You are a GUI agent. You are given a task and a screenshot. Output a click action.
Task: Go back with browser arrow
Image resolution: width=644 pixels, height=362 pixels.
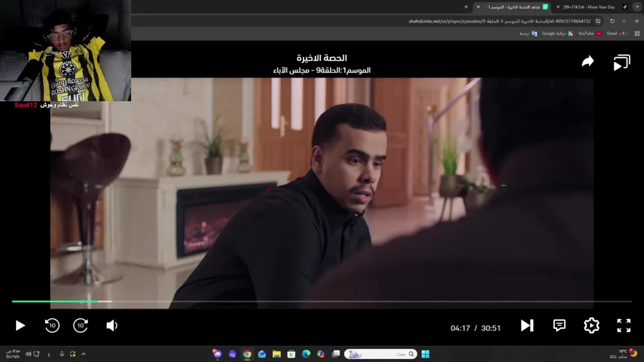(x=637, y=21)
